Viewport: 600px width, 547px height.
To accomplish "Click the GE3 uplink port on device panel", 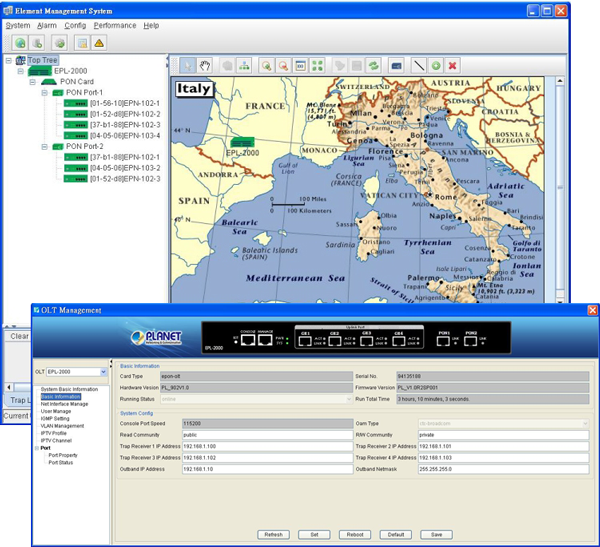I will (366, 340).
